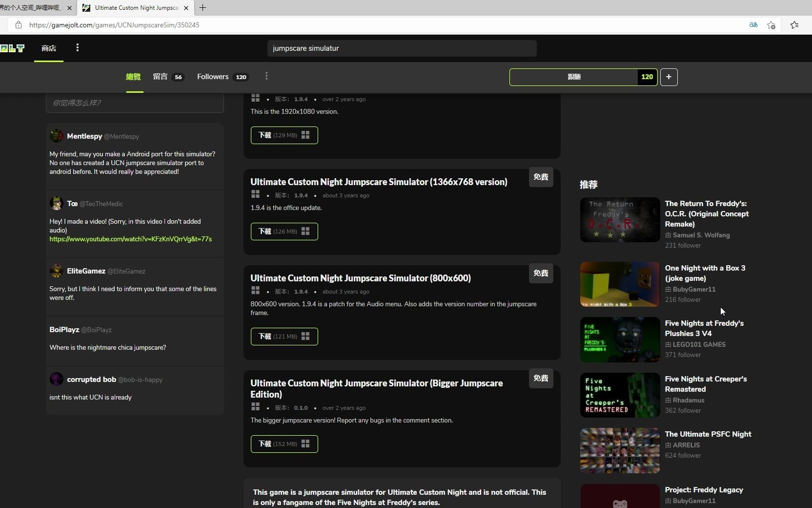Click the 免費 badge on 800x600 package
Screen dimensions: 812x508
[x=541, y=273]
